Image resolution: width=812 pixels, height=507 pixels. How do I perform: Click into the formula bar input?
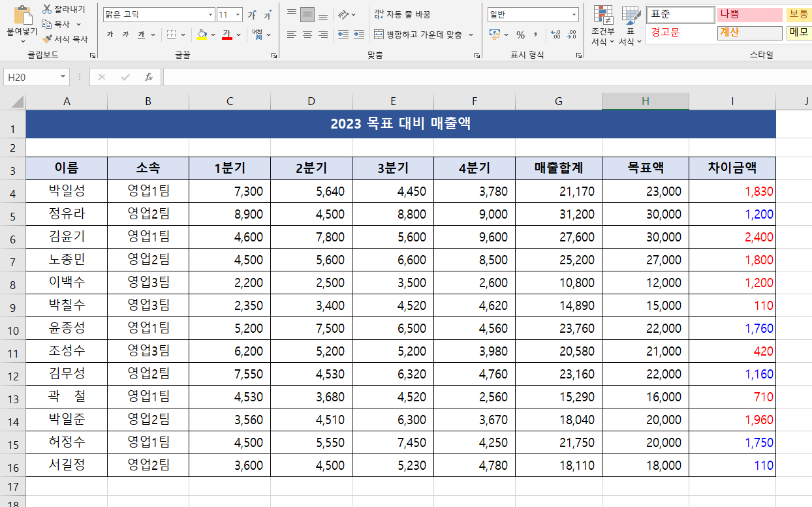(x=487, y=77)
